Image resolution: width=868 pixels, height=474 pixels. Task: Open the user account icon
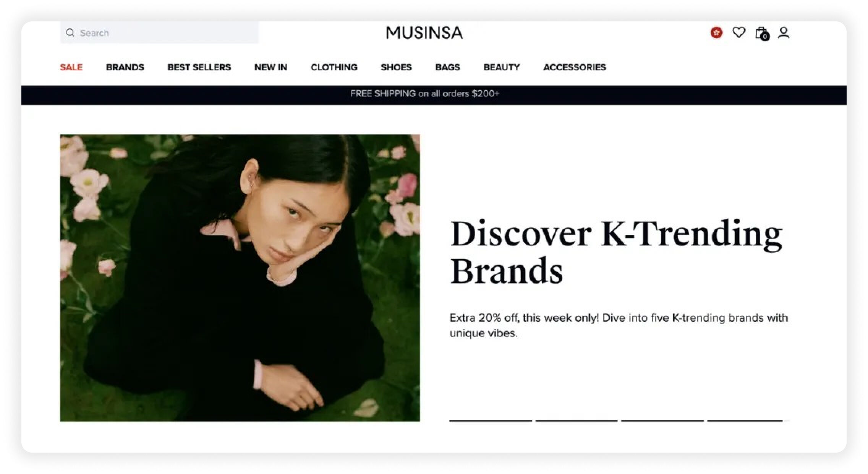point(784,33)
